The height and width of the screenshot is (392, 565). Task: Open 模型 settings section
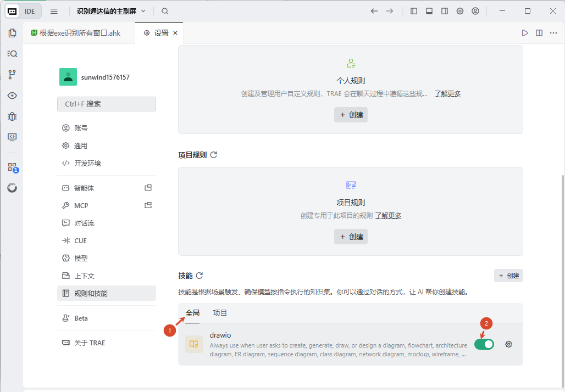coord(107,259)
